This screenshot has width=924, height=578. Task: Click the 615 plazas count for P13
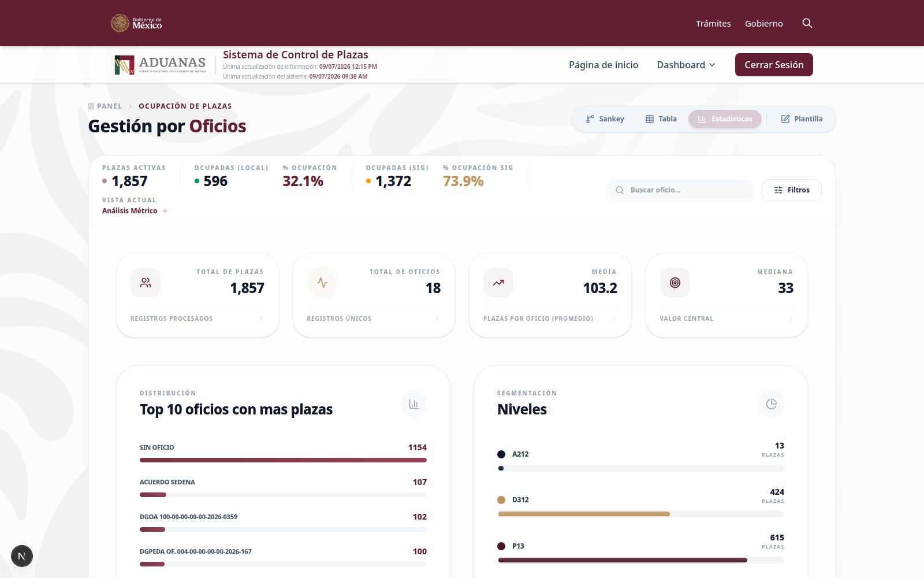coord(777,538)
